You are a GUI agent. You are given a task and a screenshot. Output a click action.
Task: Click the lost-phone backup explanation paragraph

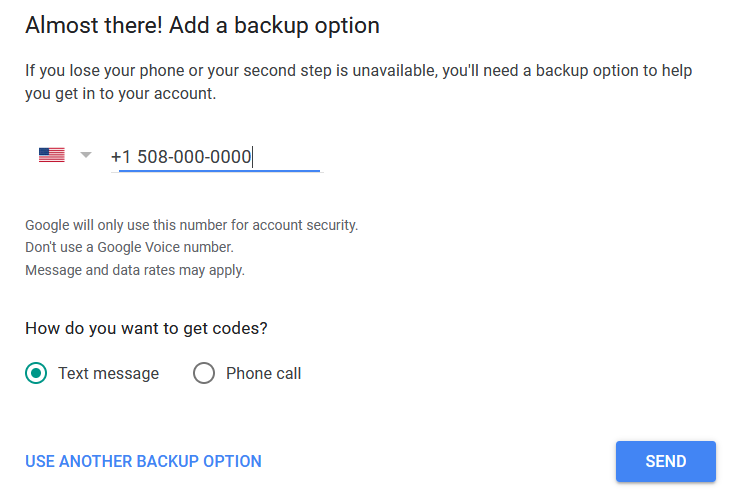(359, 82)
